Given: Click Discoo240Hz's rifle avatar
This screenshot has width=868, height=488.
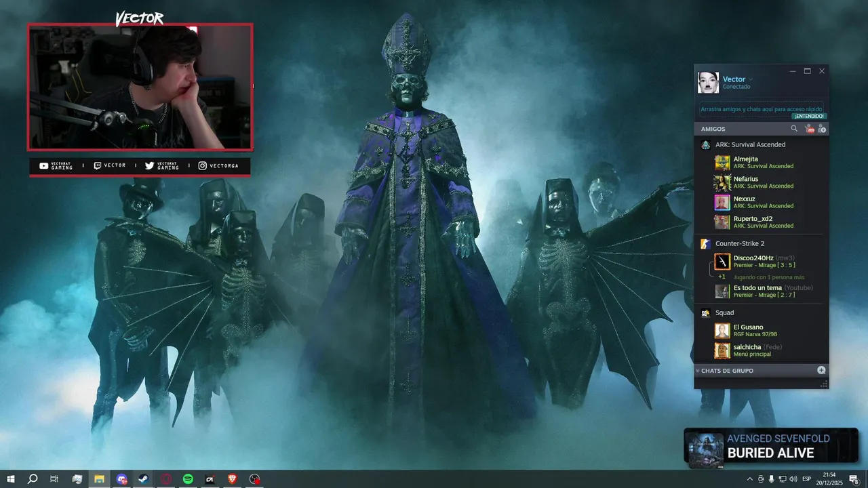Looking at the screenshot, I should (x=722, y=262).
